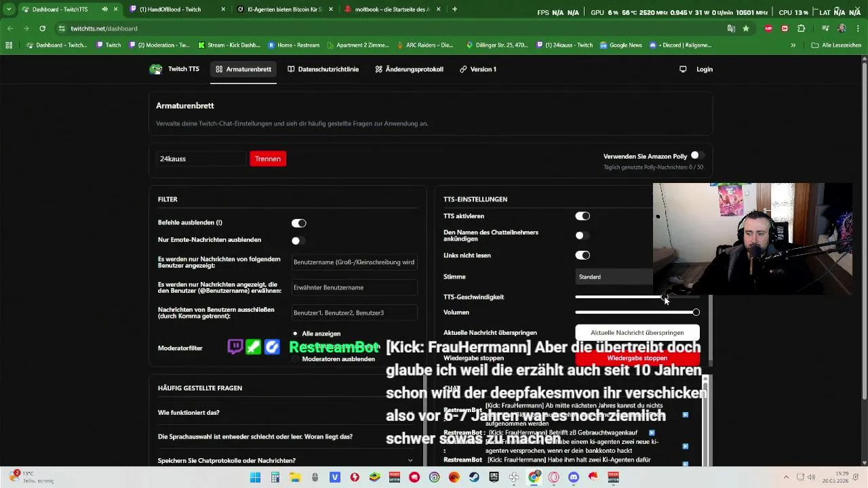Toggle Nur Emote-Nachrichten ausblenden switch

point(298,240)
